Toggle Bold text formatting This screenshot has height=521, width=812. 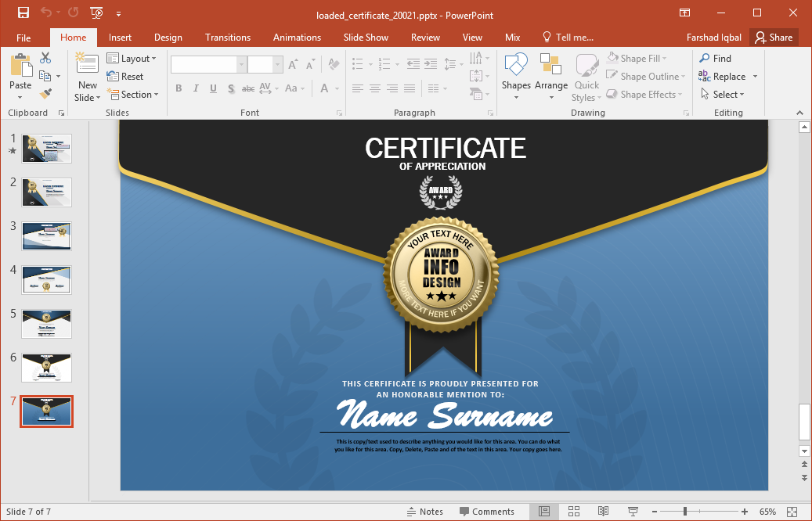(179, 88)
